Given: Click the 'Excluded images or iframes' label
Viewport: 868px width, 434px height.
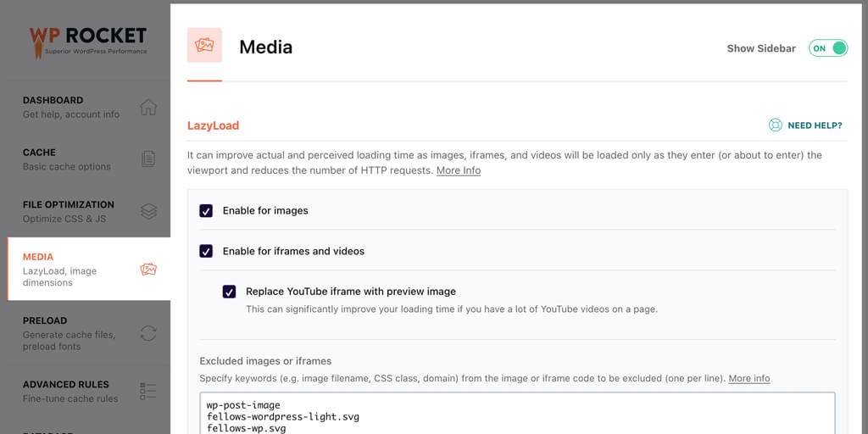Looking at the screenshot, I should coord(265,361).
